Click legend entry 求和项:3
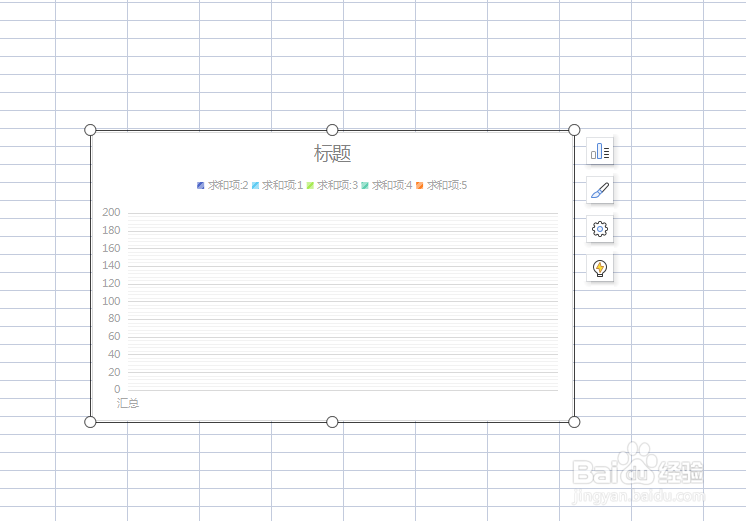 (332, 185)
